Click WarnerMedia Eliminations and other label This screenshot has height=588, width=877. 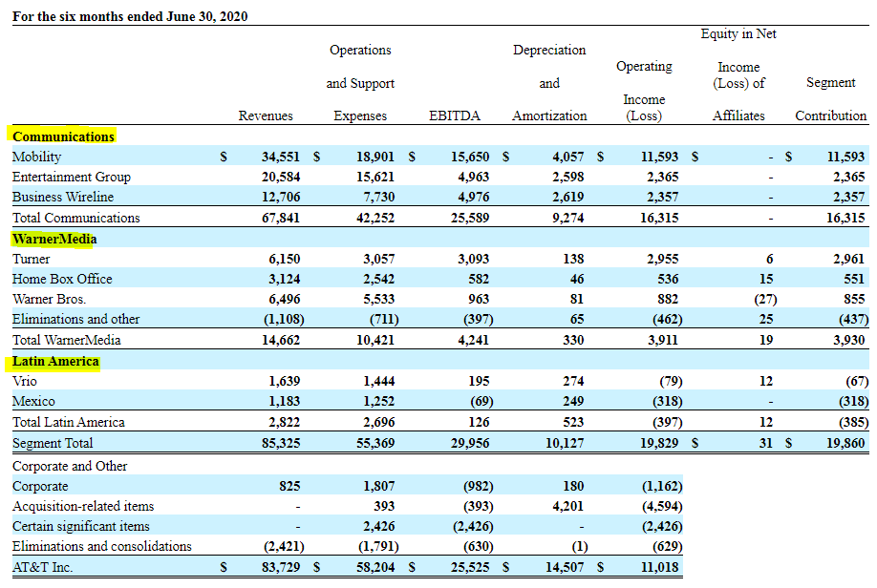pyautogui.click(x=76, y=319)
